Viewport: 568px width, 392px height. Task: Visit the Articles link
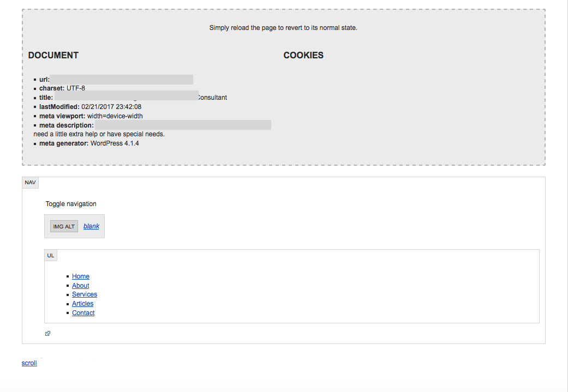click(x=82, y=304)
